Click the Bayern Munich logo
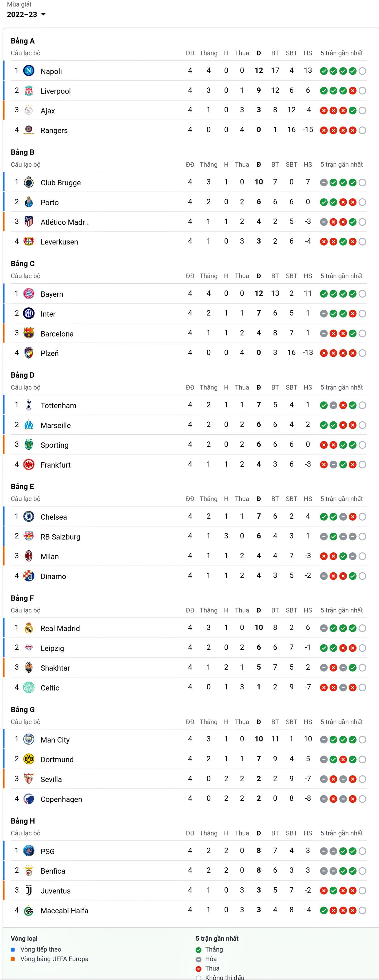This screenshot has width=379, height=980. [x=29, y=294]
